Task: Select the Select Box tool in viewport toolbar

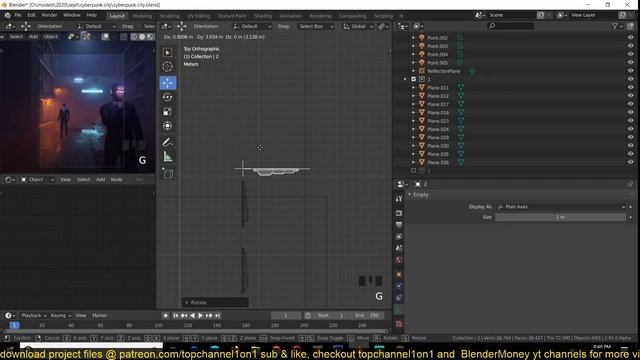Action: click(x=168, y=53)
